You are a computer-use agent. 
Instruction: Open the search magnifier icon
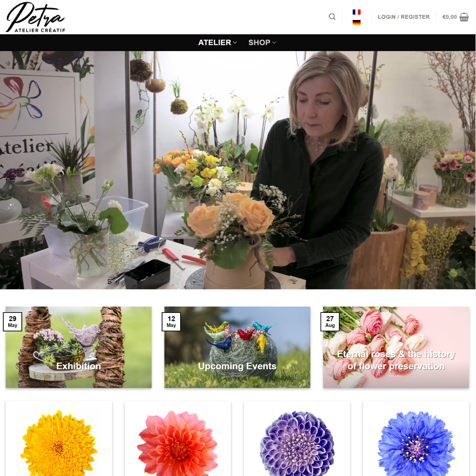click(x=332, y=17)
